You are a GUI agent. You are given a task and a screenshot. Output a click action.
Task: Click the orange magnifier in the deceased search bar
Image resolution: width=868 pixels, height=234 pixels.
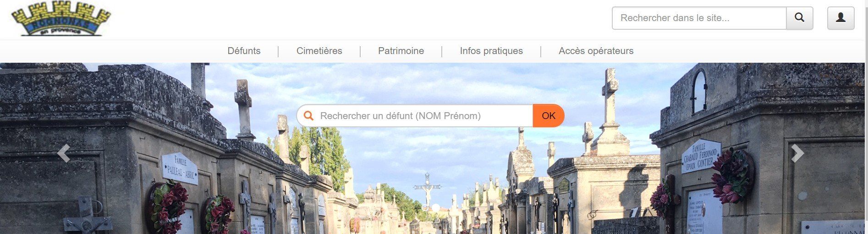coord(309,116)
